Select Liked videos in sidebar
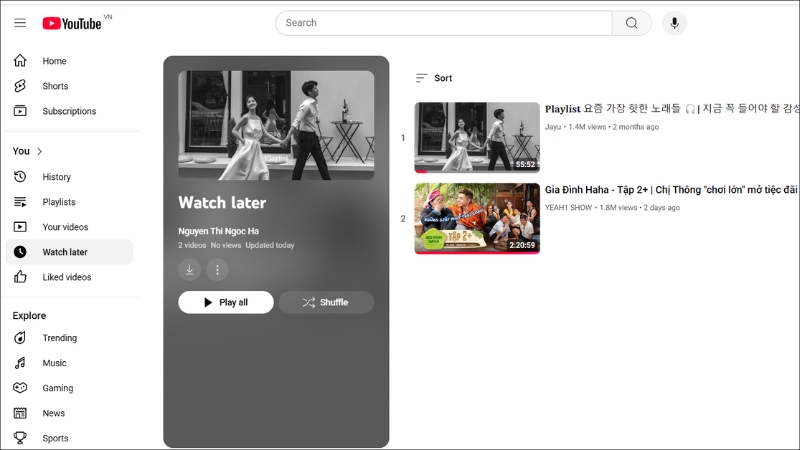The width and height of the screenshot is (800, 450). point(66,277)
